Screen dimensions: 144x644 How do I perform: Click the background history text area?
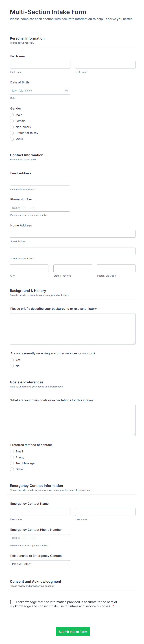click(x=73, y=329)
